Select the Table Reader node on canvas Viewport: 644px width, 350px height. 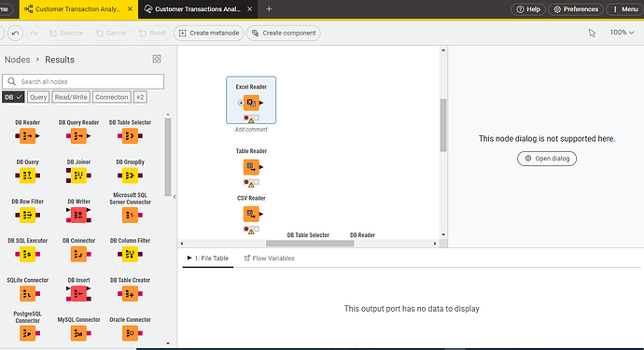[x=251, y=167]
